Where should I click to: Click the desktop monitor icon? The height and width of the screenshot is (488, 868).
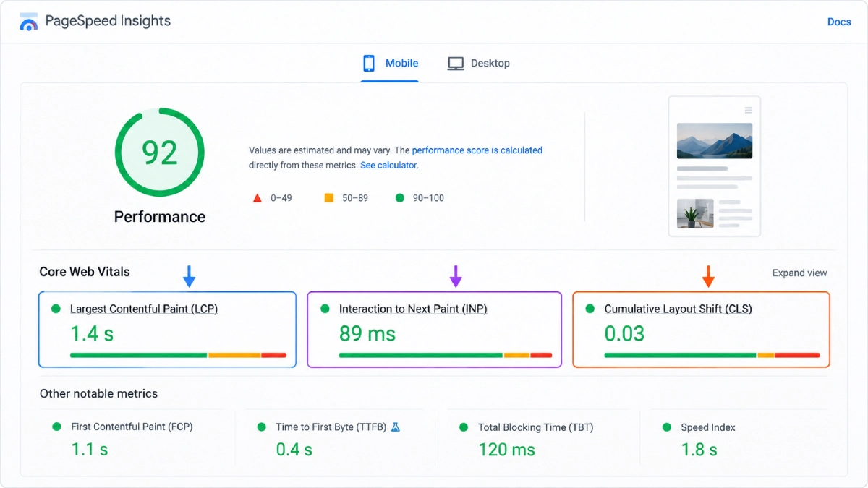[x=456, y=64]
